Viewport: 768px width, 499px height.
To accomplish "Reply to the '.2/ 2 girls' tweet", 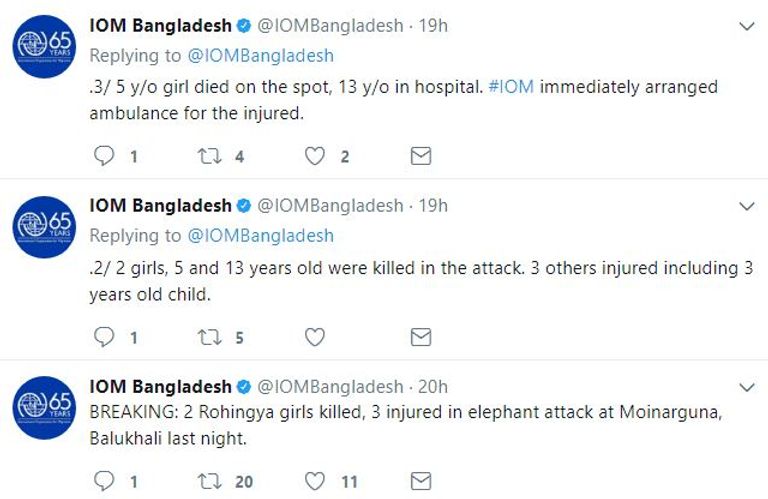I will 105,337.
